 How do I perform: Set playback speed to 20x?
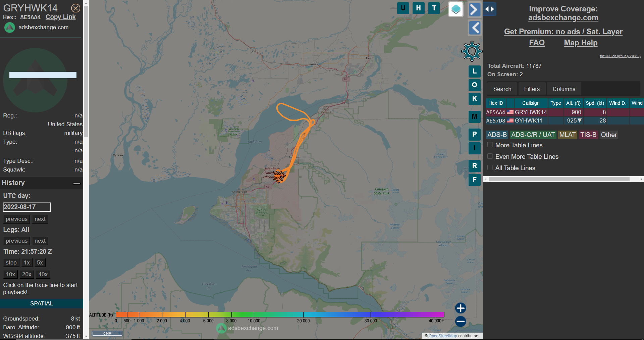26,274
